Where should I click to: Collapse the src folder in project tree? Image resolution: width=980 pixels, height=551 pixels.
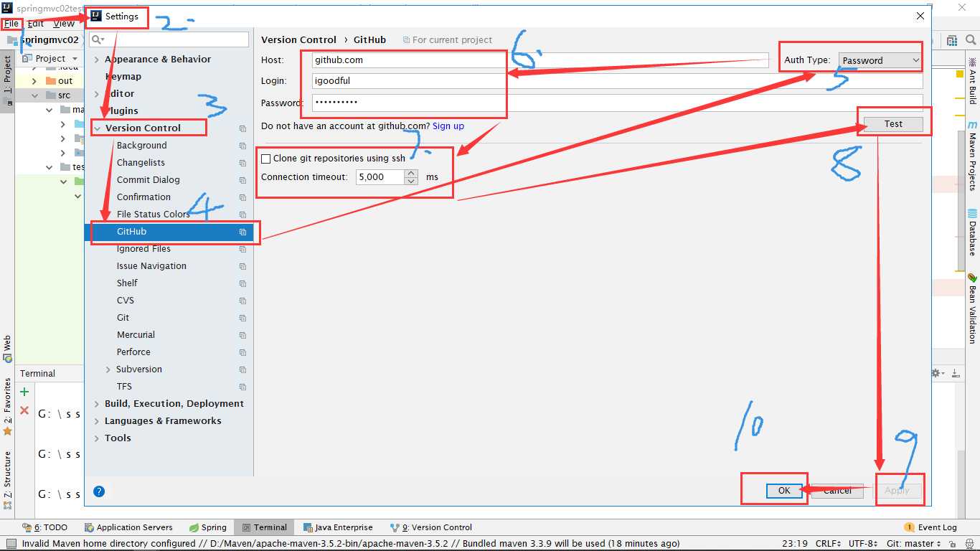coord(36,95)
